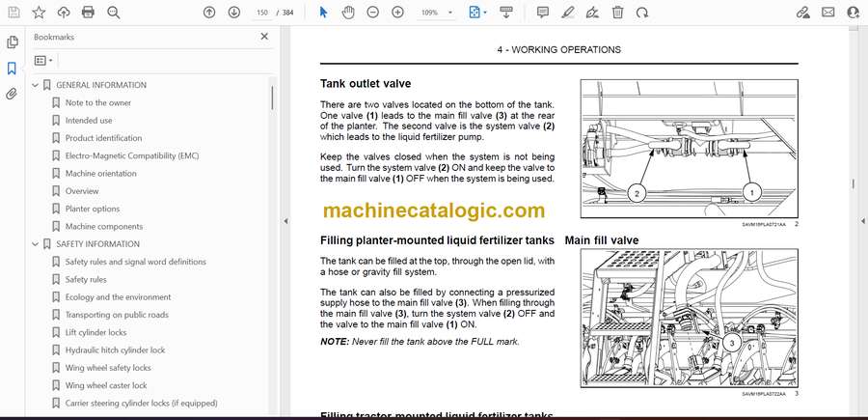Open the sign document tool
The height and width of the screenshot is (420, 868).
pyautogui.click(x=592, y=13)
